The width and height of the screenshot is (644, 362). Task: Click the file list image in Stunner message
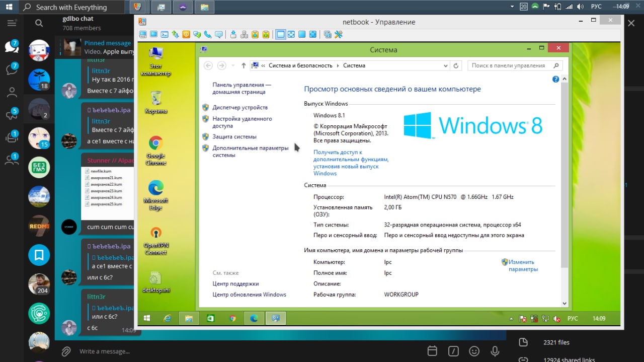[108, 187]
